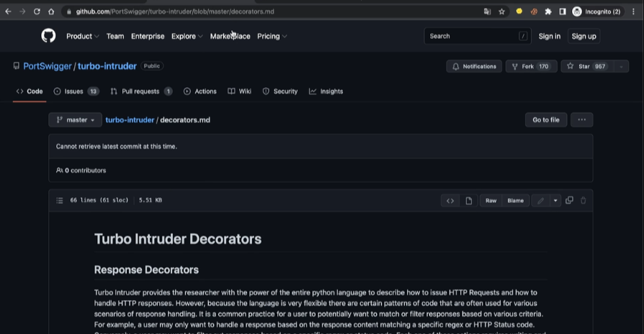Open the table of contents list icon
This screenshot has height=334, width=644.
click(60, 200)
